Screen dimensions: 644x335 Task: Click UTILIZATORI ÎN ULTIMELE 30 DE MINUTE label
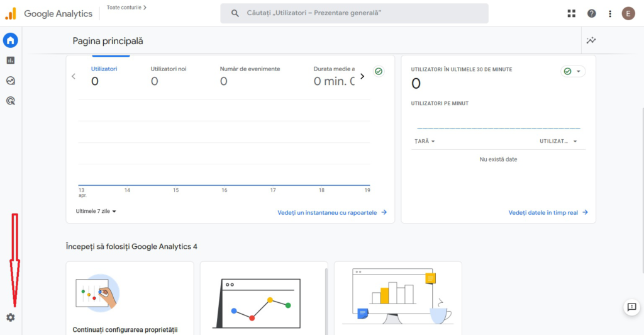(462, 69)
